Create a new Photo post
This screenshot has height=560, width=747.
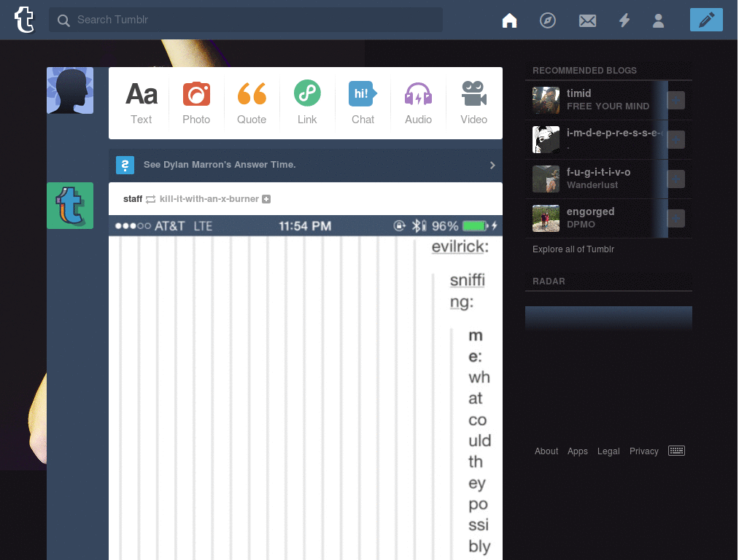196,103
